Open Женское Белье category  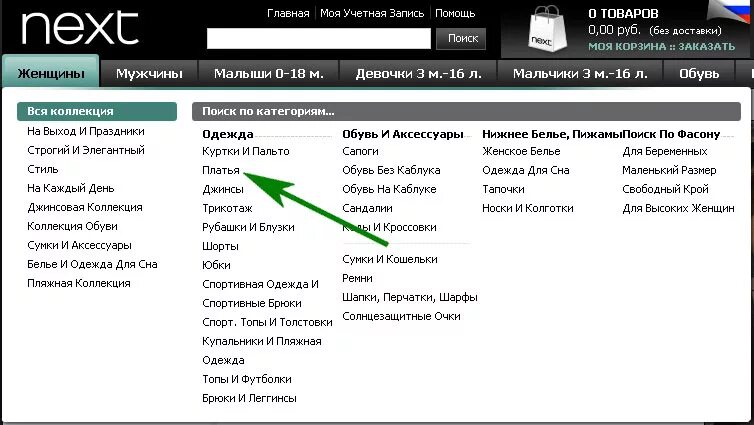(x=521, y=151)
